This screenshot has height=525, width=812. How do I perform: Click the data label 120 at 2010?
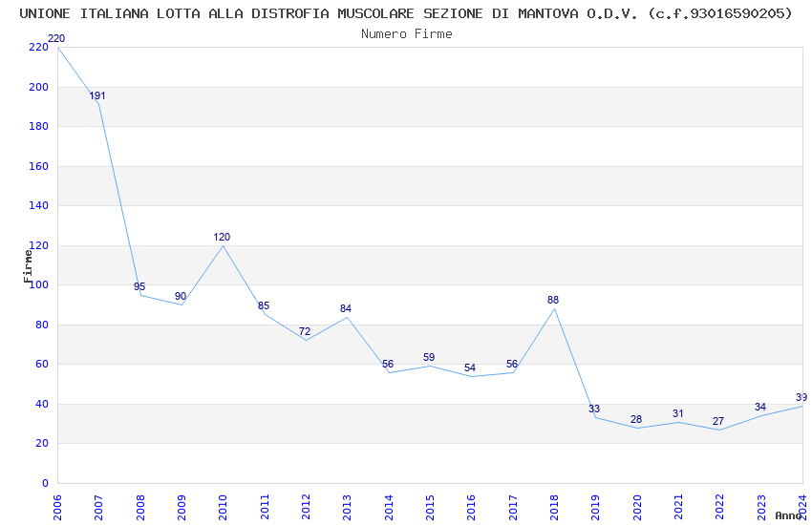pyautogui.click(x=222, y=237)
